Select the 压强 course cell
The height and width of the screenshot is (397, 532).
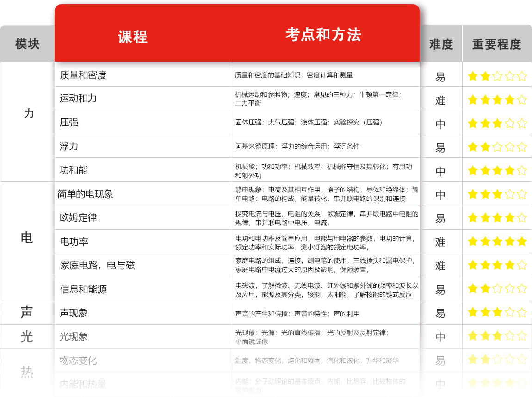coord(143,122)
